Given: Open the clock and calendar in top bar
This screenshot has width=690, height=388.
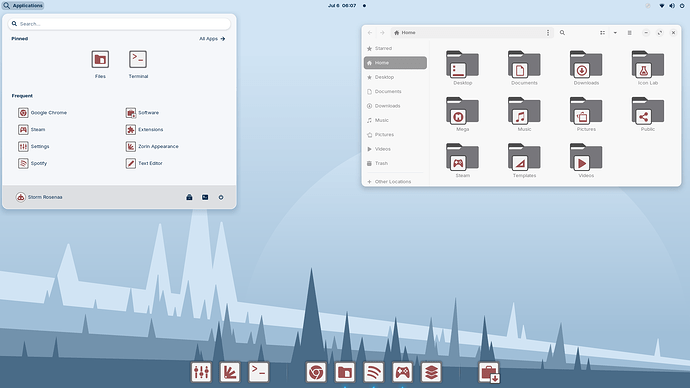Looking at the screenshot, I should tap(342, 6).
